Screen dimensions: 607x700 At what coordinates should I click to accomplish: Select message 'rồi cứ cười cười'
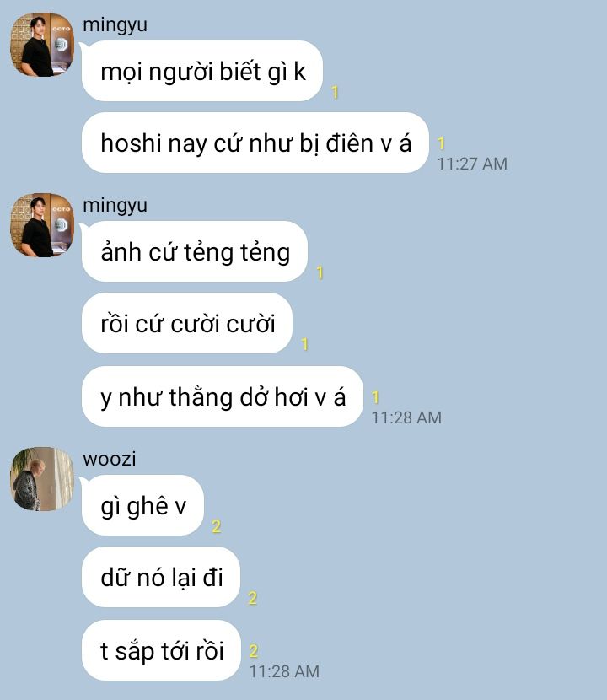[187, 323]
